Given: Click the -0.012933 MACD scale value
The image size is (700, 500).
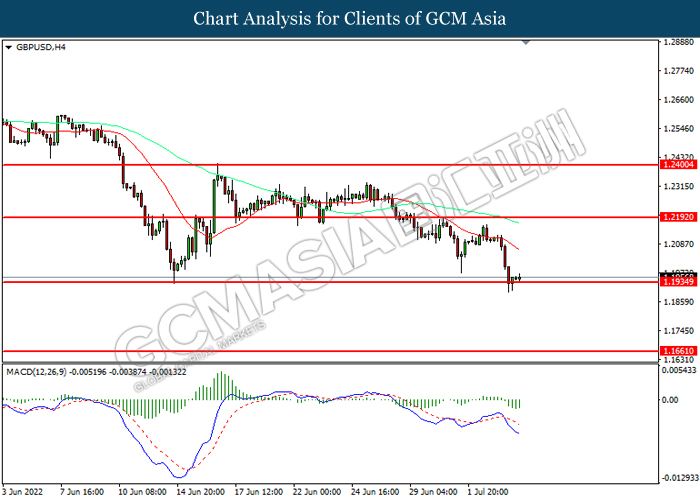Looking at the screenshot, I should (x=680, y=478).
